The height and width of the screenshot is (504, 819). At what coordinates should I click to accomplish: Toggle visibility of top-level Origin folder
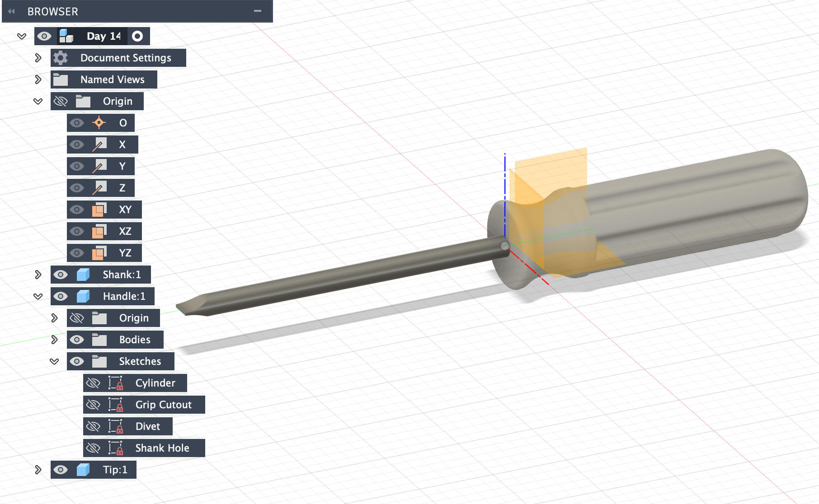60,101
